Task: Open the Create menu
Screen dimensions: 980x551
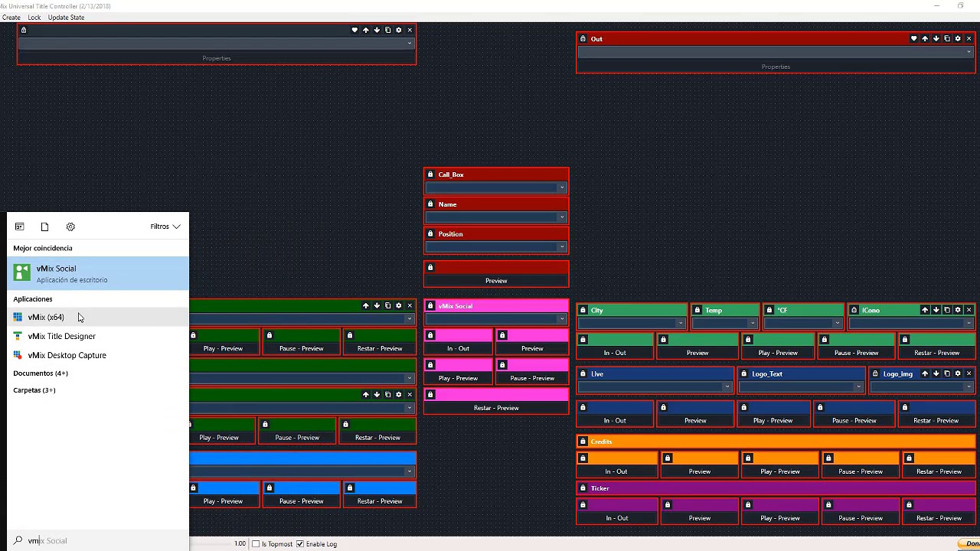Action: click(11, 17)
